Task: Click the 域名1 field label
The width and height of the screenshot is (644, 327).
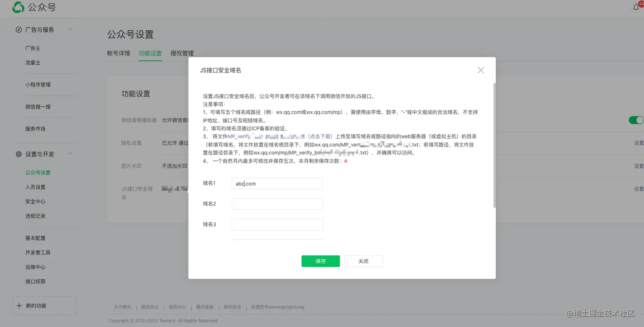Action: (209, 183)
